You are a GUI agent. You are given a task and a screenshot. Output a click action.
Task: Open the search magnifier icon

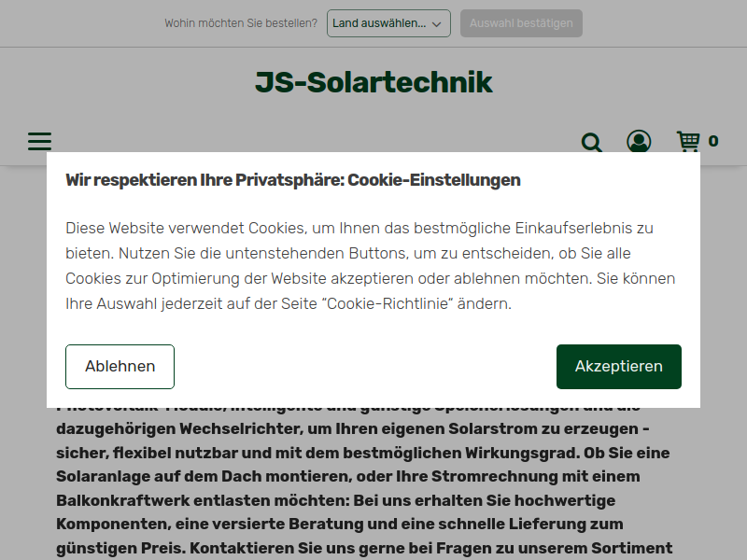(592, 142)
